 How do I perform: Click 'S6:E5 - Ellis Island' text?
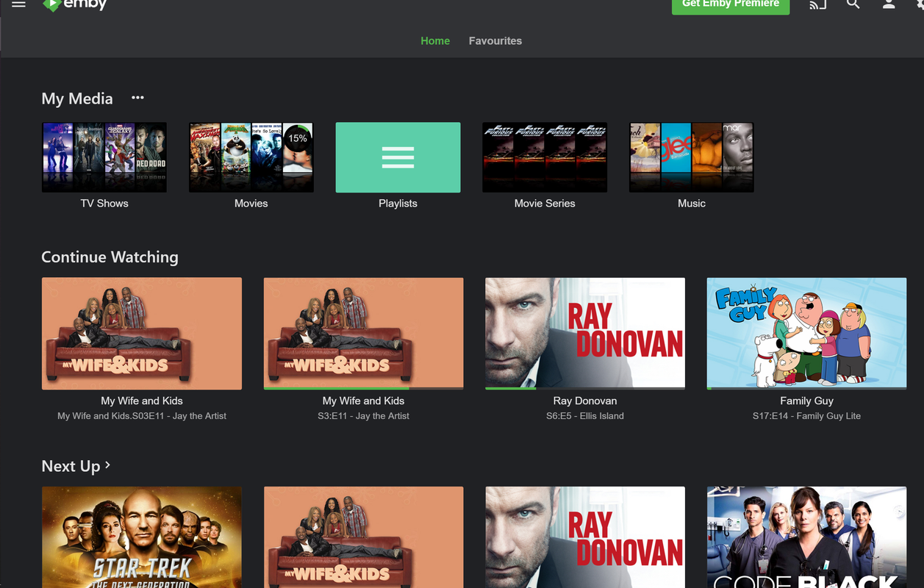585,416
